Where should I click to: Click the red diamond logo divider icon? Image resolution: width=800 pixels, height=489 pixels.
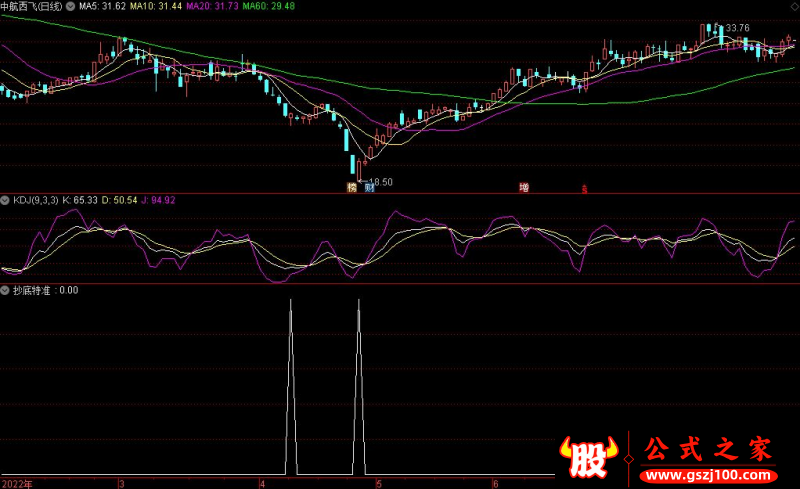629,459
